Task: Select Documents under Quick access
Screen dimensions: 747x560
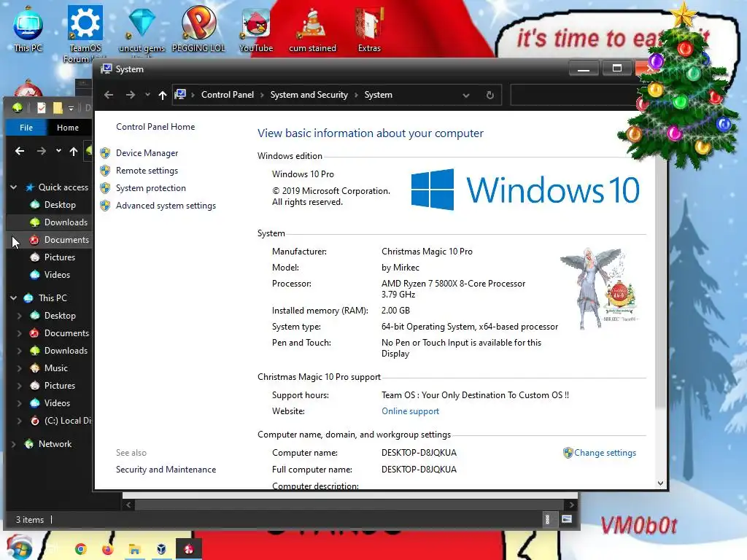Action: coord(66,240)
